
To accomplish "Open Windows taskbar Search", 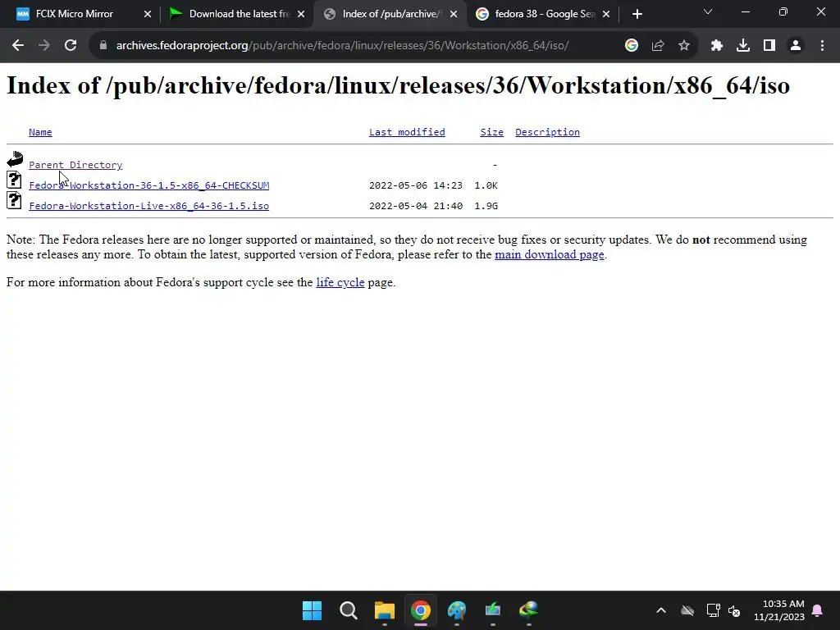I will [348, 610].
